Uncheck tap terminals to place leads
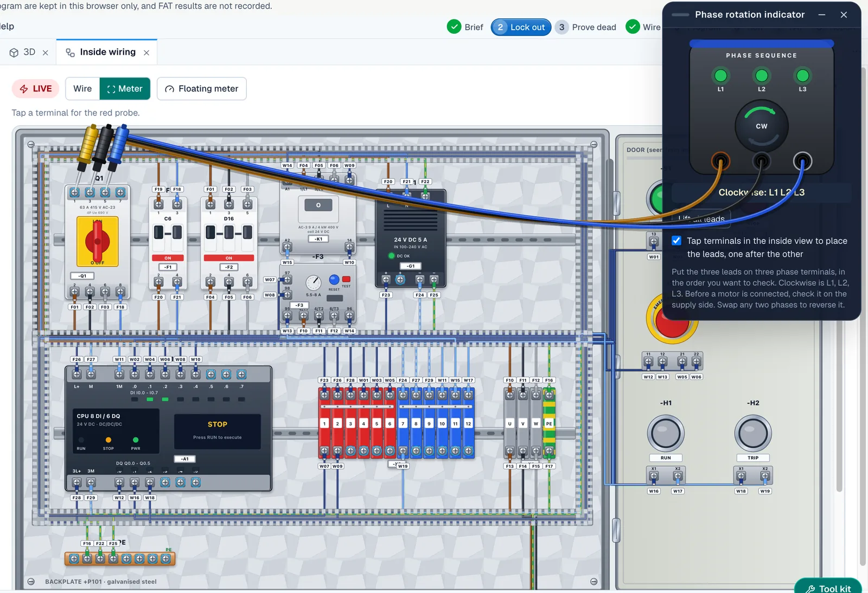868x593 pixels. pos(676,241)
